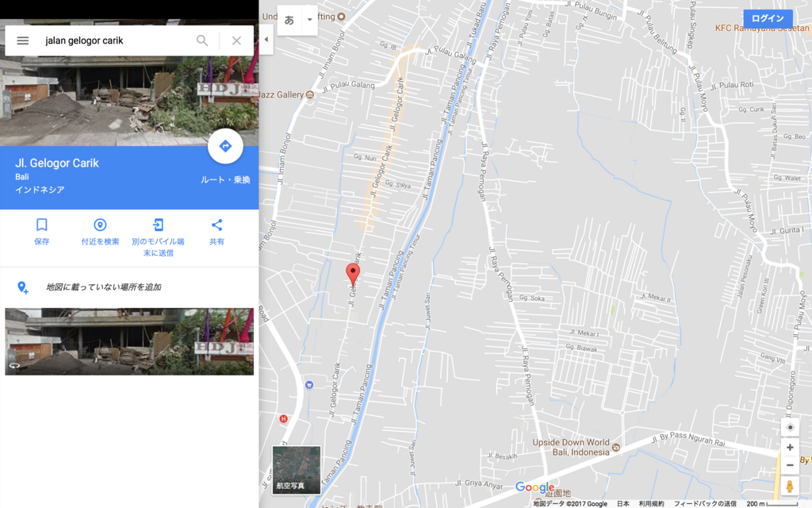Click the my location target button
This screenshot has height=508, width=812.
(x=790, y=428)
